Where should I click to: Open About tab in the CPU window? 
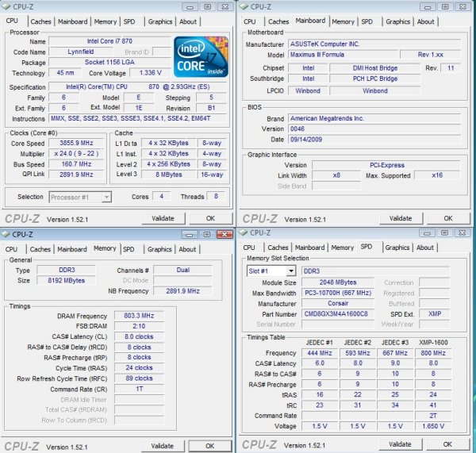188,21
